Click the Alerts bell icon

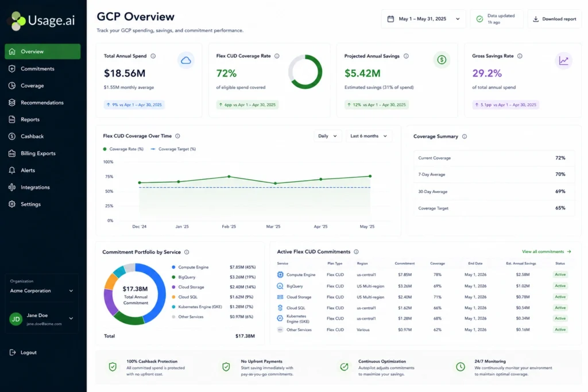pos(12,170)
